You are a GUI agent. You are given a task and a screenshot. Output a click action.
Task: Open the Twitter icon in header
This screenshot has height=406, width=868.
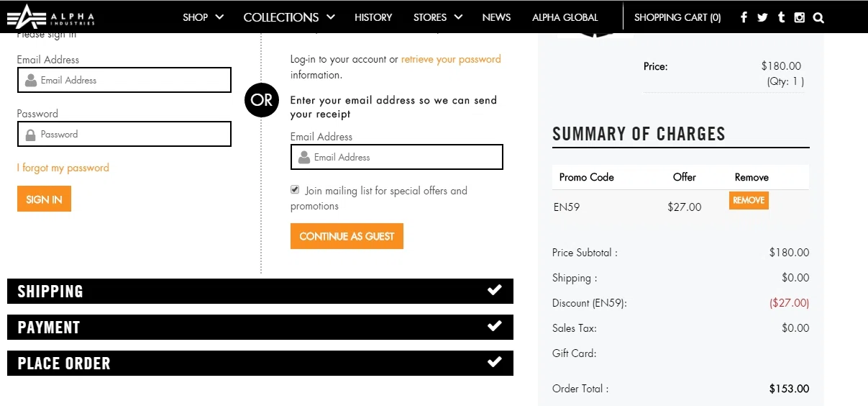coord(762,17)
